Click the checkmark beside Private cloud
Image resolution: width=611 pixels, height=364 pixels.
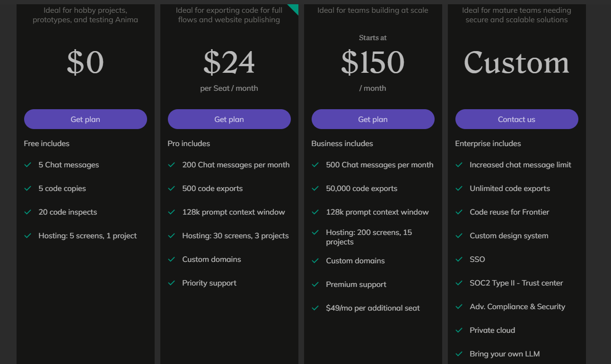[x=459, y=330]
